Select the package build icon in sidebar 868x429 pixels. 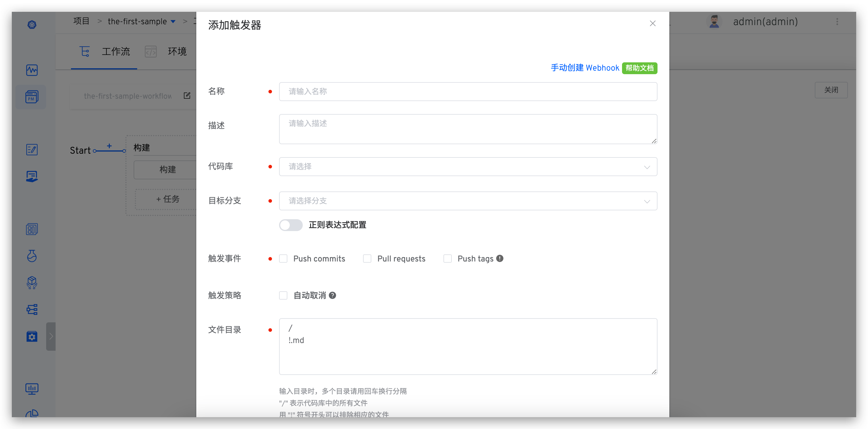32,282
